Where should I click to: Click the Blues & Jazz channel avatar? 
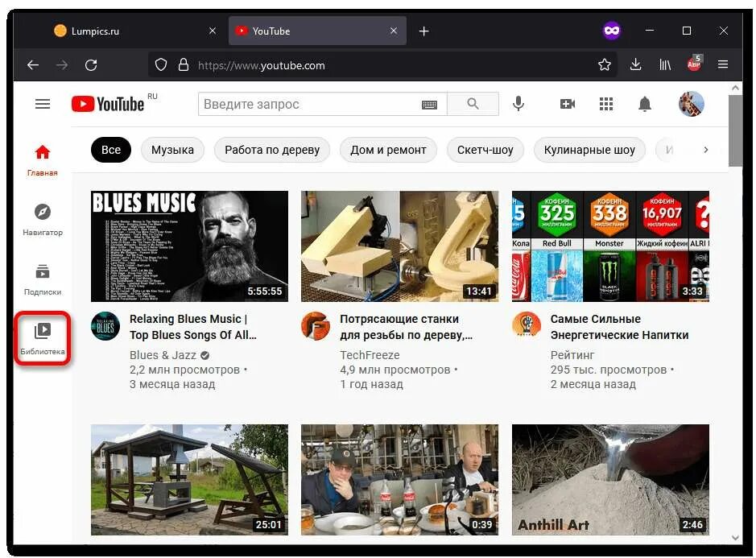click(x=105, y=326)
